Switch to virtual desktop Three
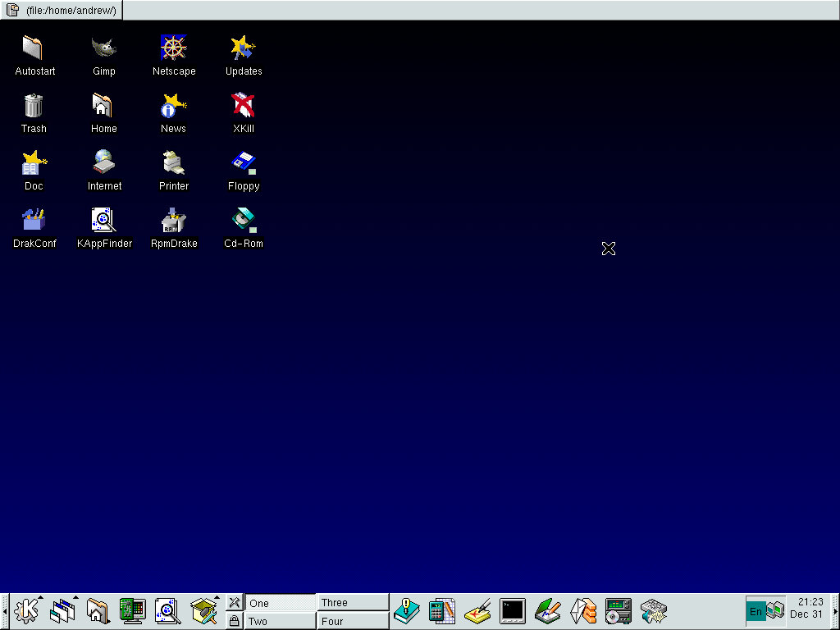Viewport: 840px width, 630px height. (x=352, y=602)
